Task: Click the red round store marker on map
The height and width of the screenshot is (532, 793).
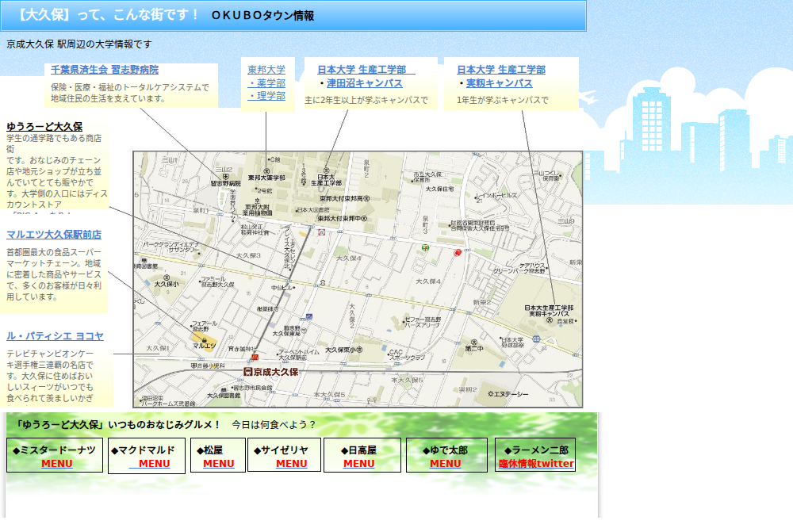Action: 458,252
